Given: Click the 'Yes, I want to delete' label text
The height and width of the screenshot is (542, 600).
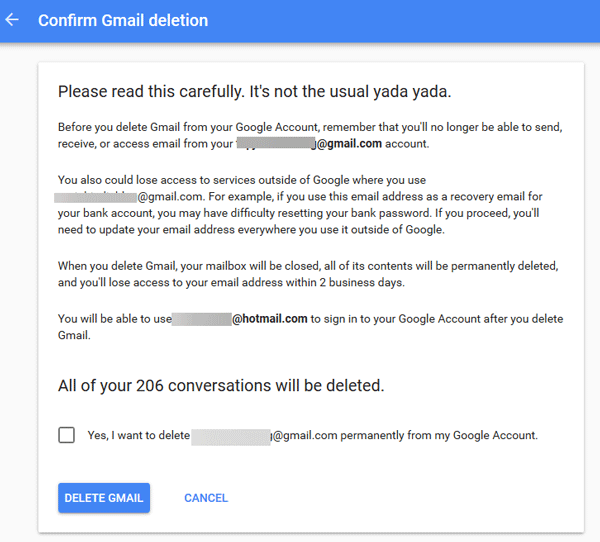Looking at the screenshot, I should [138, 436].
